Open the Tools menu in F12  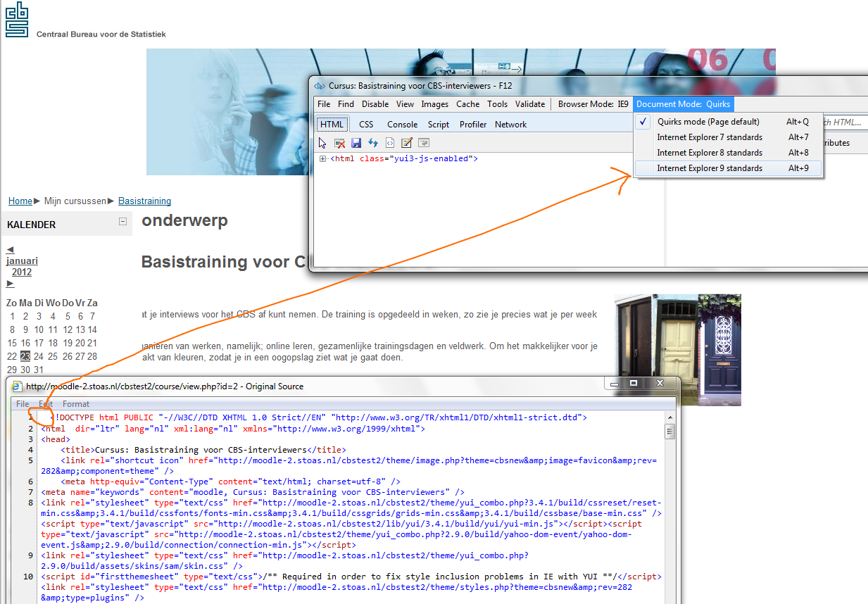(x=498, y=104)
